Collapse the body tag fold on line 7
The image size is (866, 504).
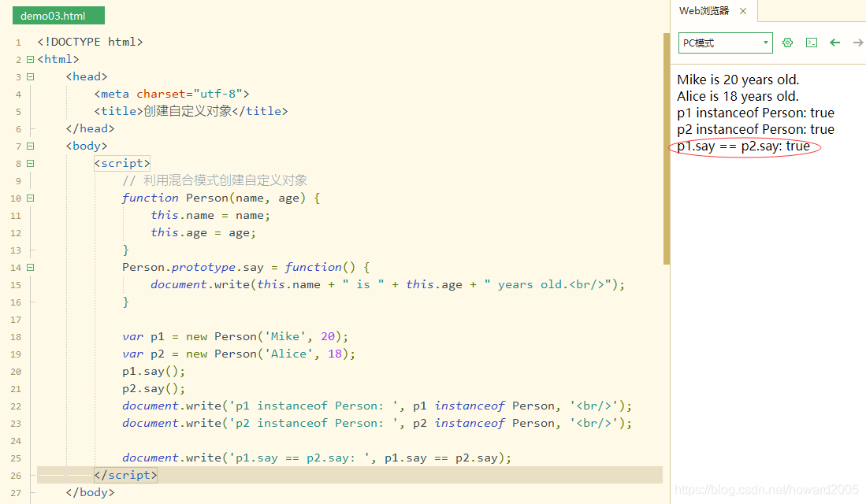pyautogui.click(x=31, y=146)
